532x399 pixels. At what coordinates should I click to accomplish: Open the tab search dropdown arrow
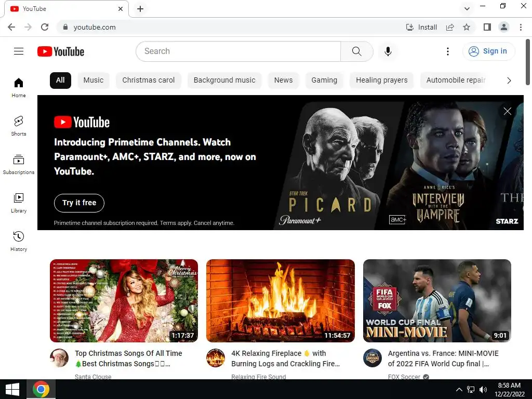[467, 9]
